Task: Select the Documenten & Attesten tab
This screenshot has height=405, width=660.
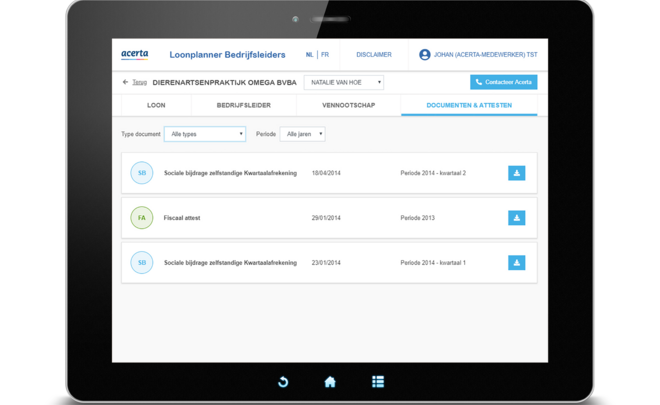Action: [469, 105]
